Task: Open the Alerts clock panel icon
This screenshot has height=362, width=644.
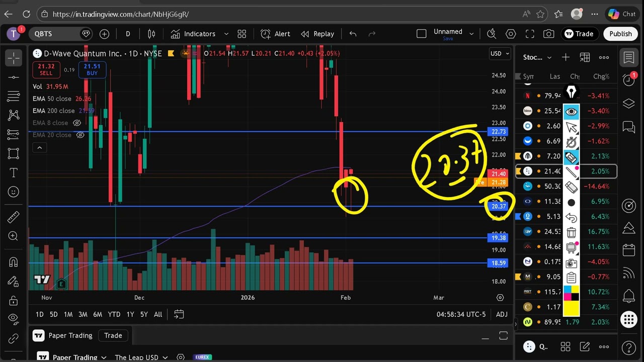Action: (629, 80)
